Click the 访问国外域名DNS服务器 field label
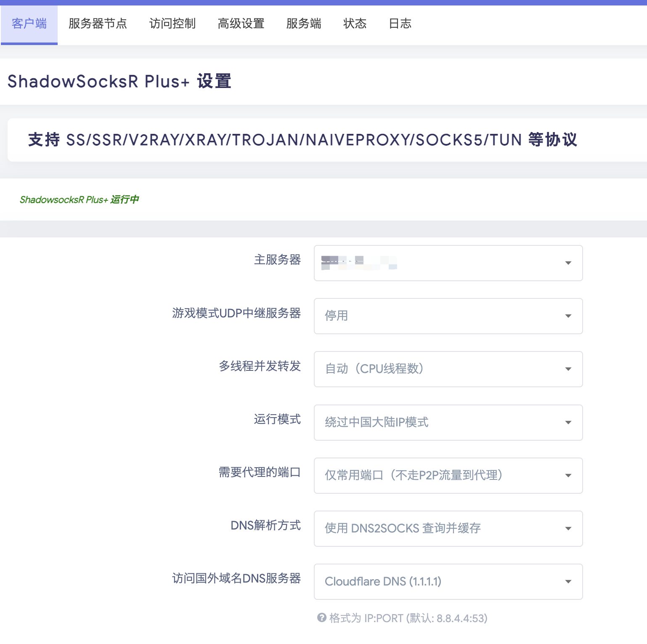 [236, 578]
